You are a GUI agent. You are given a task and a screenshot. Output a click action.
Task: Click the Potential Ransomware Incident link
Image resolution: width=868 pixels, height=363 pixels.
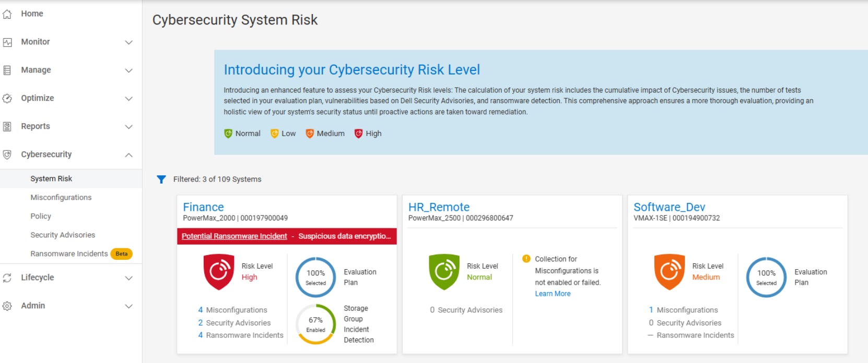point(234,236)
